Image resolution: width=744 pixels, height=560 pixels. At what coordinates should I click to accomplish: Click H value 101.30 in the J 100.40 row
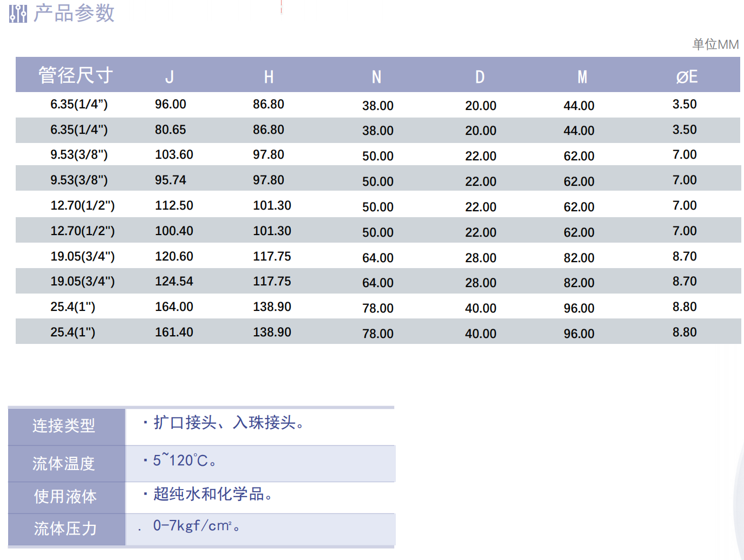pyautogui.click(x=272, y=231)
